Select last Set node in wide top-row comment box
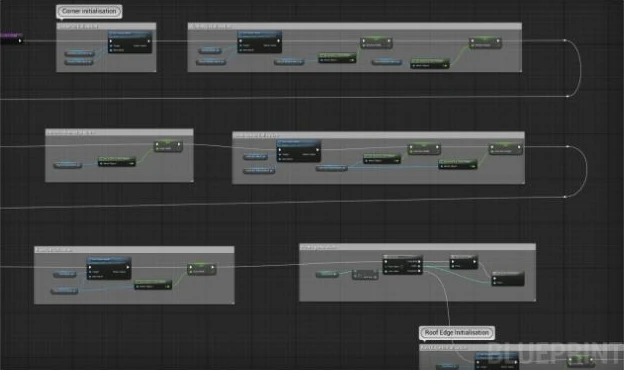The image size is (624, 370). pyautogui.click(x=485, y=43)
